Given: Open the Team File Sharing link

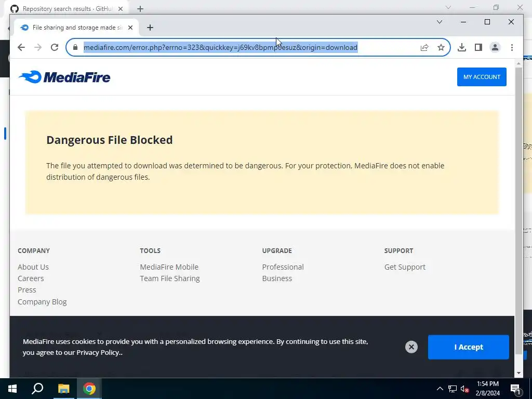Looking at the screenshot, I should [x=170, y=278].
